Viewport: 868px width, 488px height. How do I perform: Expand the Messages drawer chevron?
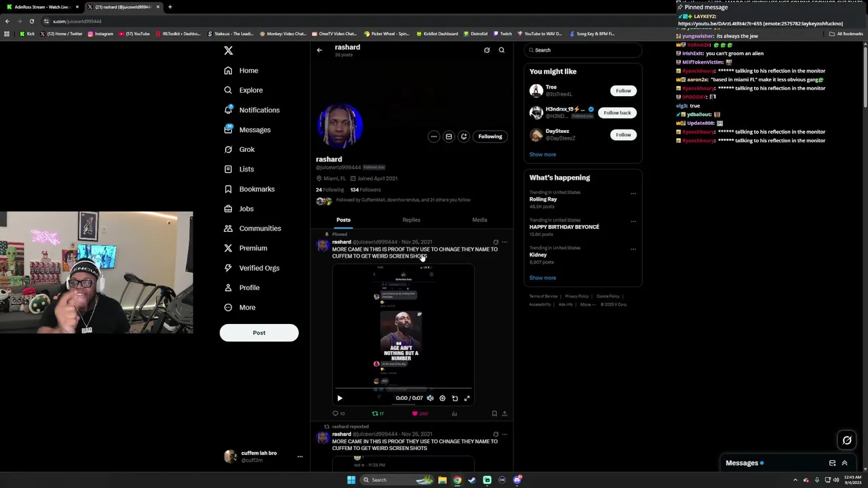(844, 463)
